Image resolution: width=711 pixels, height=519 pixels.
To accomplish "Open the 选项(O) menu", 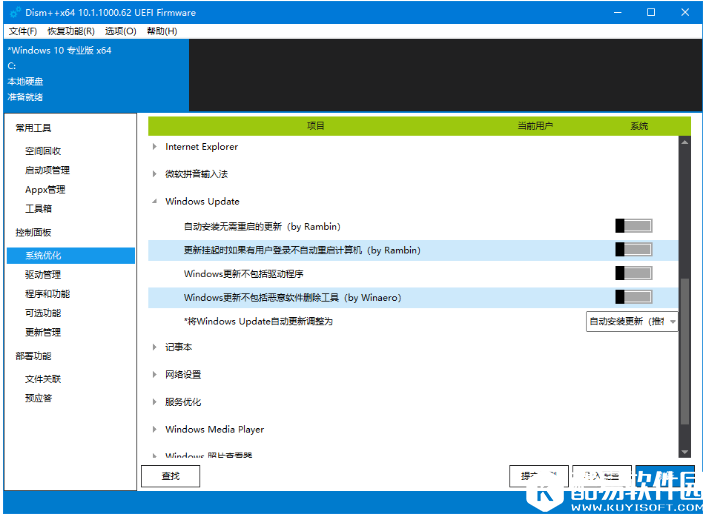I will click(x=120, y=31).
